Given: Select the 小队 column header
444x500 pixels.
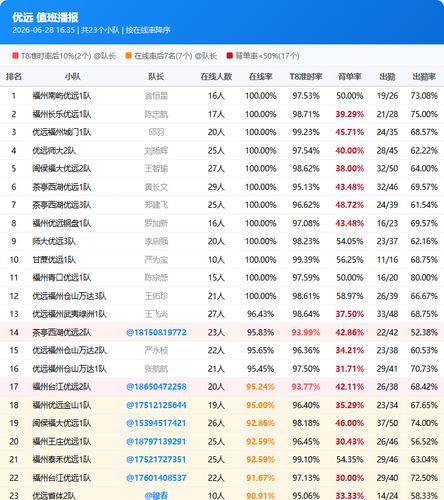Looking at the screenshot, I should click(73, 77).
